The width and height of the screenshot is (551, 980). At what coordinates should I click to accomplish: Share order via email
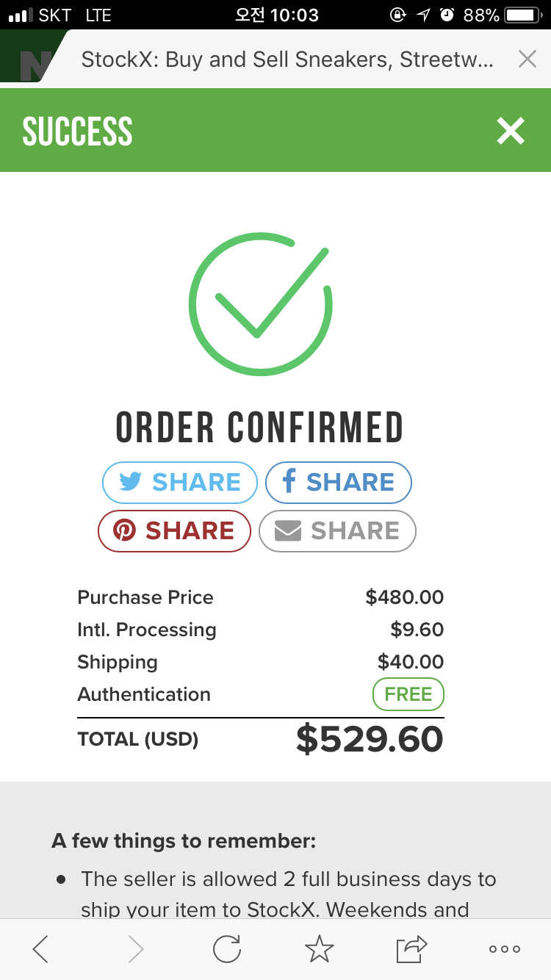tap(337, 530)
